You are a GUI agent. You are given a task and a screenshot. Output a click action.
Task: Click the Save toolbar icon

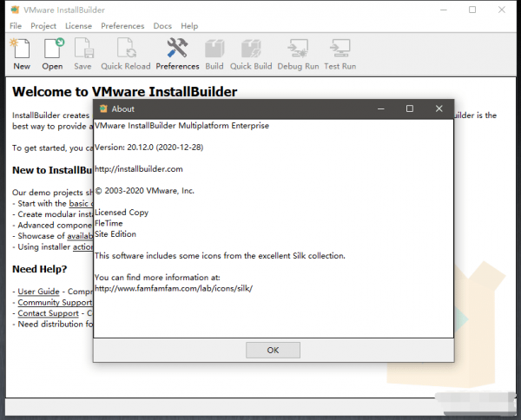click(x=82, y=52)
